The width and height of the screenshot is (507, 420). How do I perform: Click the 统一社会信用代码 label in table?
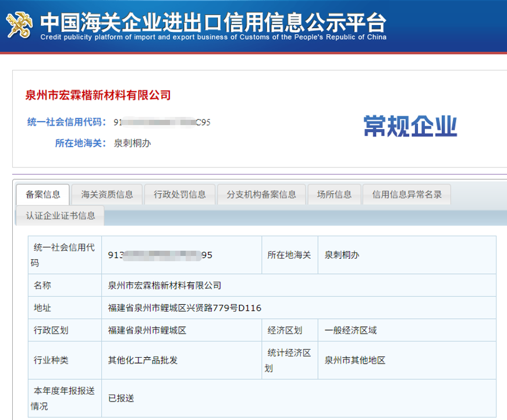(63, 255)
